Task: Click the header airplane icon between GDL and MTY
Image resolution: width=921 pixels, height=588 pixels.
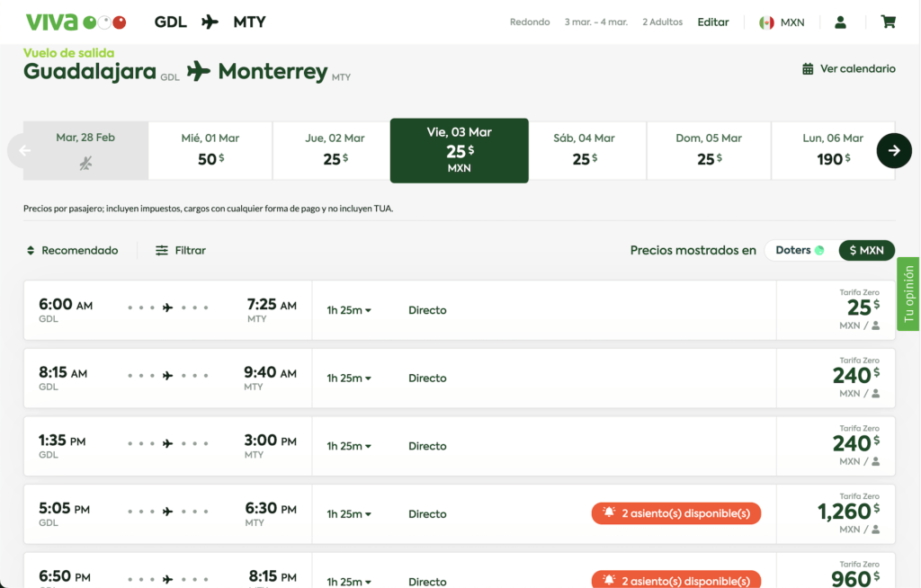Action: pos(210,22)
